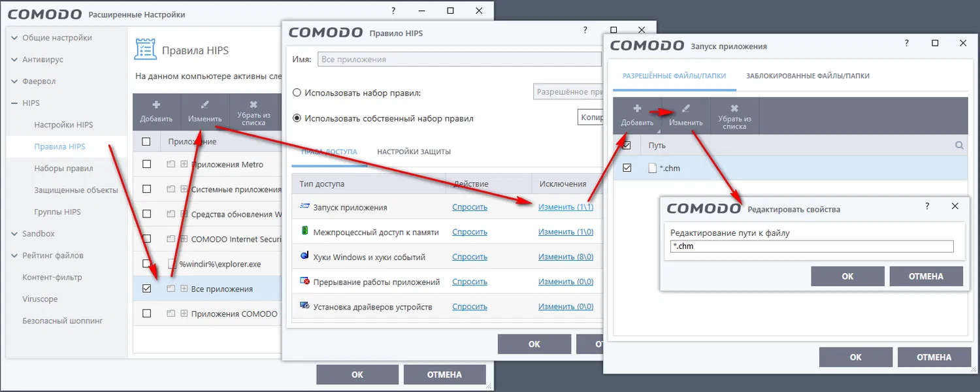Click Добавить in the Запуск приложения window
Viewport: 980px width, 392px height.
pos(637,115)
